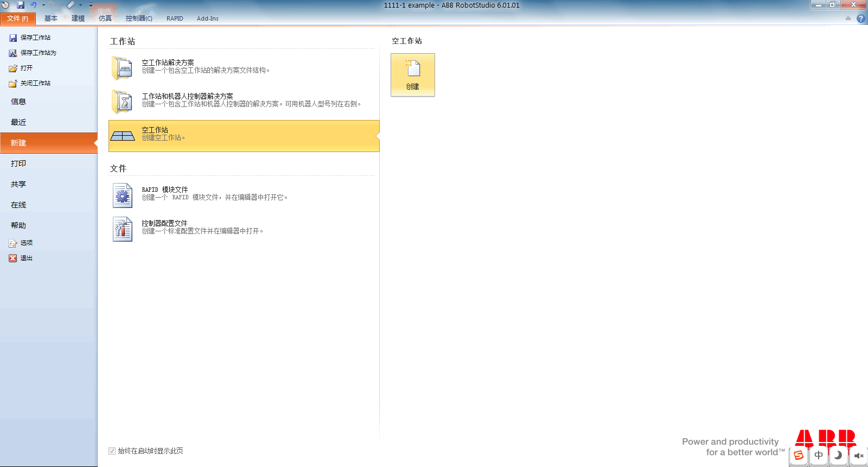
Task: Select the 新建 page
Action: coord(49,143)
